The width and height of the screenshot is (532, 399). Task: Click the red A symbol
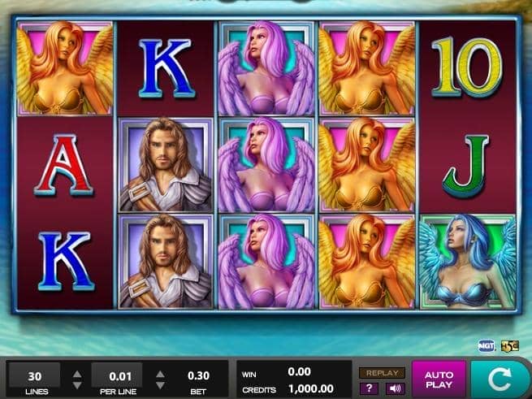point(63,165)
